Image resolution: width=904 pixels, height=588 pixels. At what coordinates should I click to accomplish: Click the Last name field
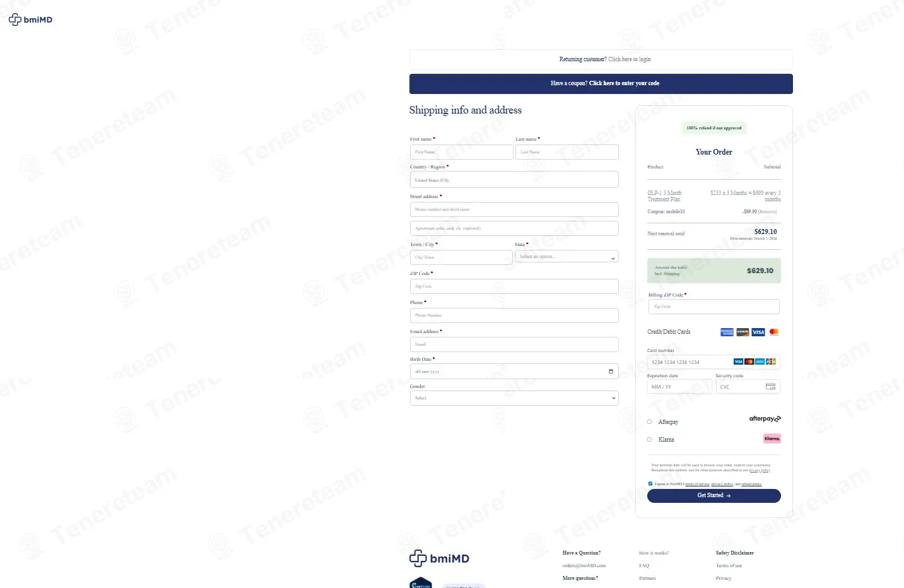[567, 152]
